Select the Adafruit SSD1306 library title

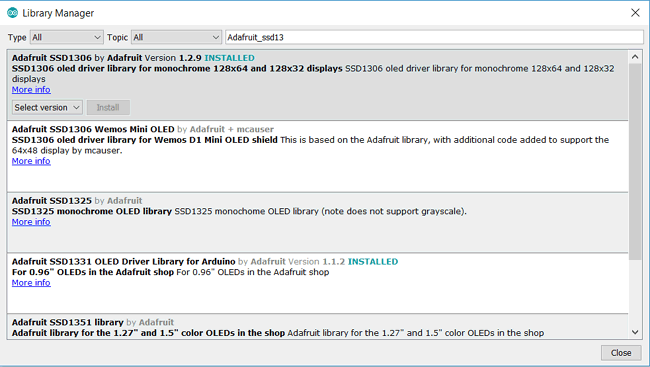(x=51, y=58)
